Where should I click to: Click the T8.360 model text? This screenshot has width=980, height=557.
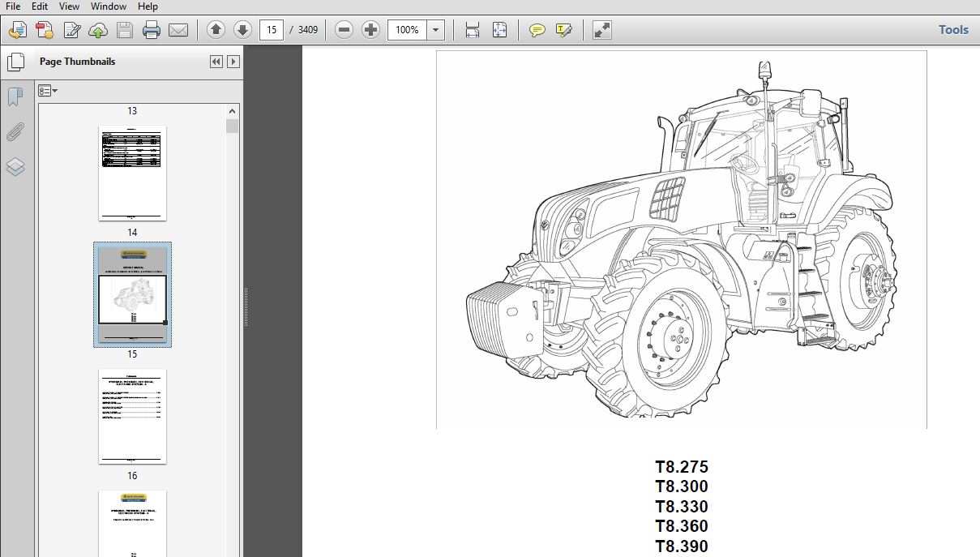click(x=682, y=526)
